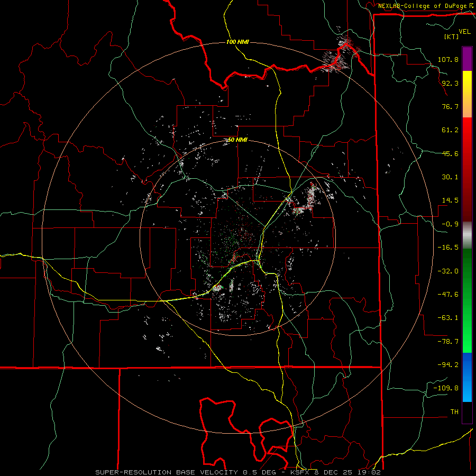
Task: Click the 92.3 velocity scale value
Action: [x=450, y=83]
